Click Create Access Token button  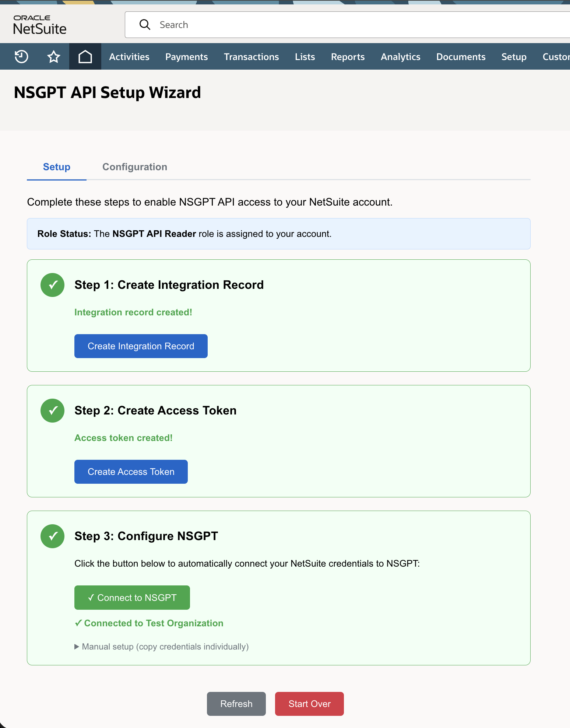[131, 472]
